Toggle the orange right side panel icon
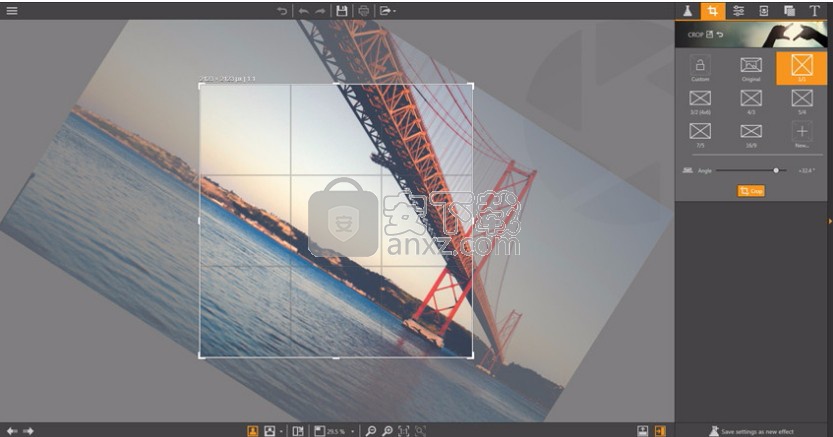The image size is (833, 437). [660, 431]
